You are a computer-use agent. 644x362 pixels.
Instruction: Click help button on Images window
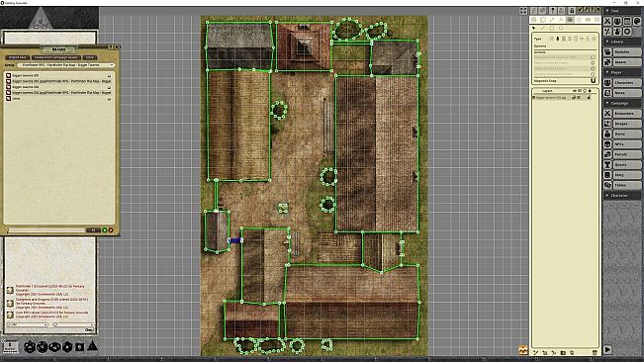pyautogui.click(x=111, y=47)
